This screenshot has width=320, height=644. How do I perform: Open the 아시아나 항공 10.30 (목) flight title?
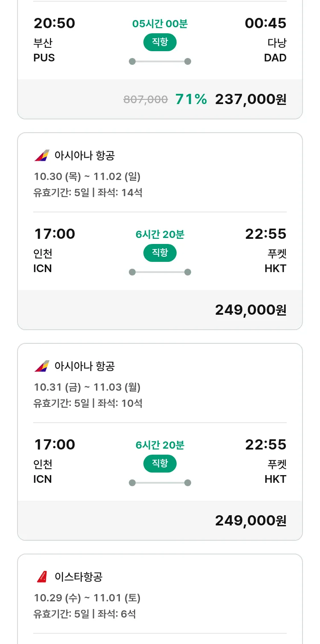pos(84,155)
